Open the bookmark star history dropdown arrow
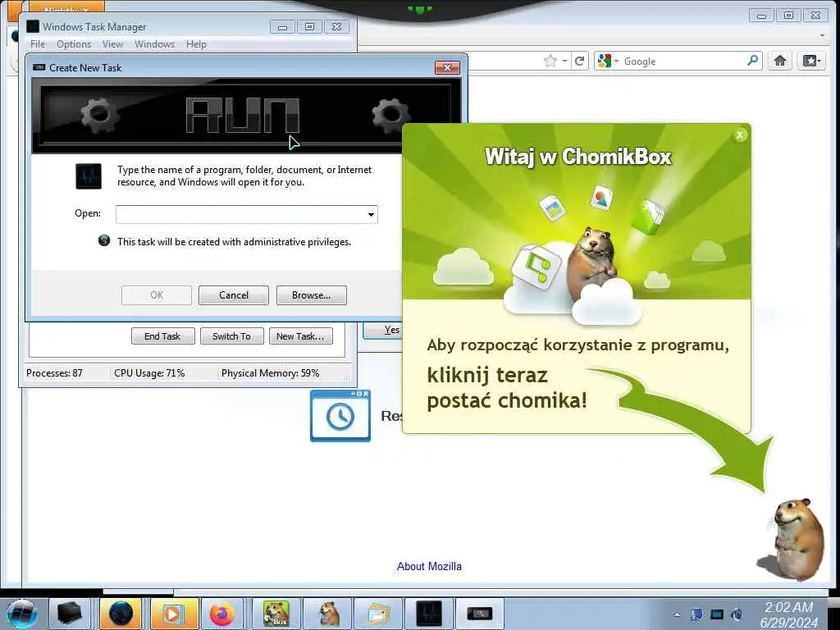Image resolution: width=840 pixels, height=630 pixels. click(564, 61)
